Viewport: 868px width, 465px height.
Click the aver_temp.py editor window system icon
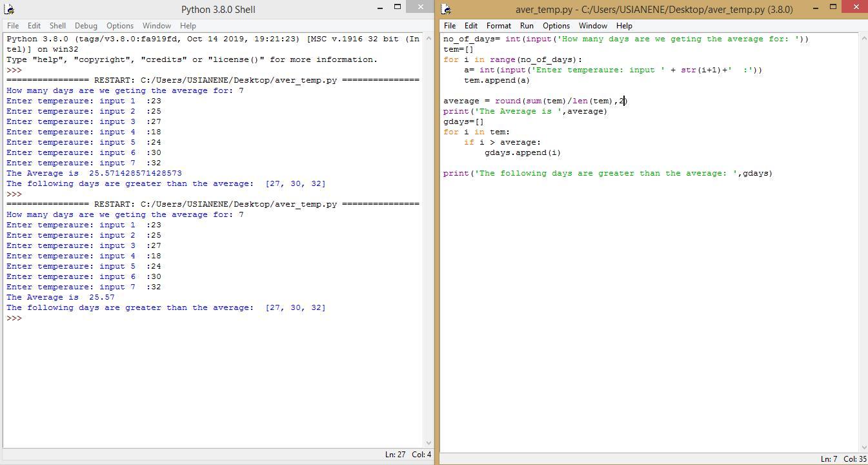(446, 9)
